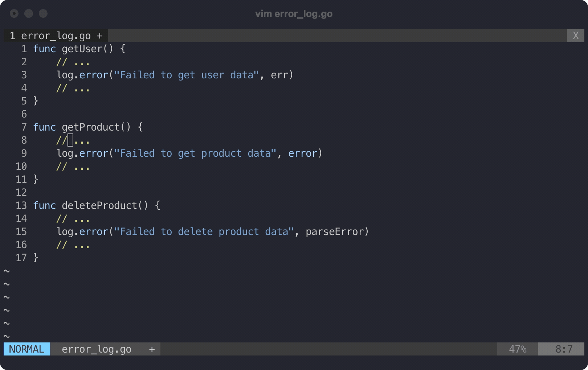The image size is (588, 370).
Task: Click the X tabline close button
Action: click(575, 36)
